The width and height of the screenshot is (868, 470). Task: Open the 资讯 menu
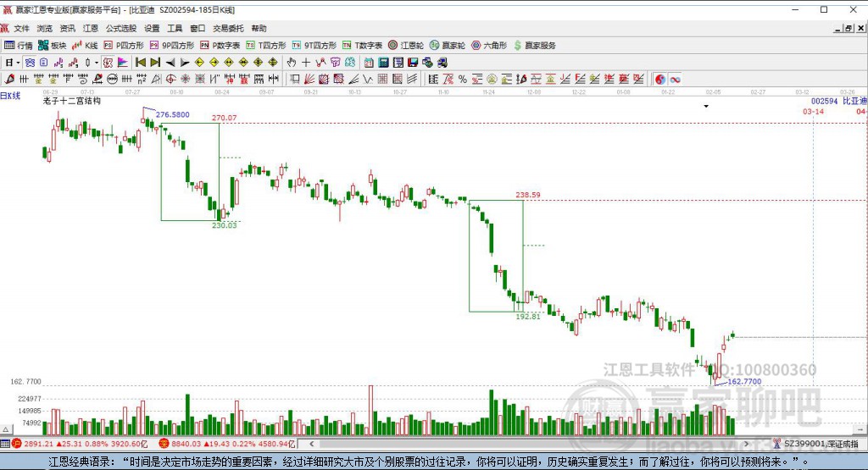[x=68, y=28]
